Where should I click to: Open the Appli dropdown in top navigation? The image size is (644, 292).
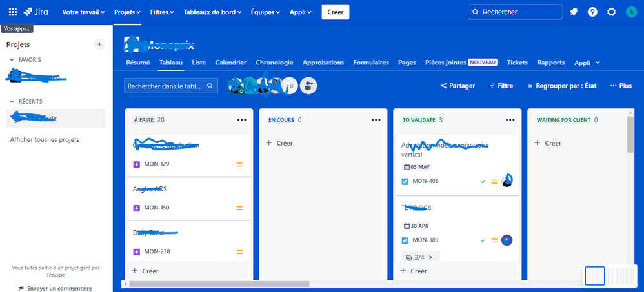pyautogui.click(x=300, y=12)
